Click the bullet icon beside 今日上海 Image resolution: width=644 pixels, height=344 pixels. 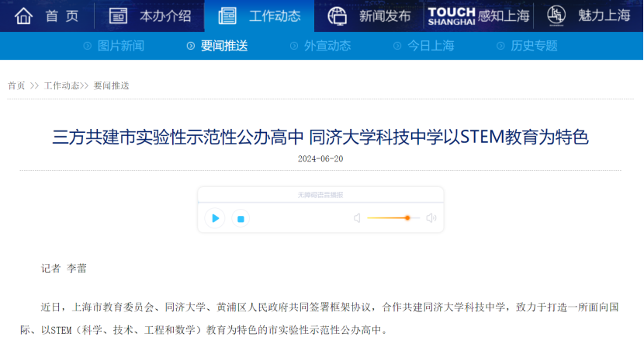click(x=396, y=46)
